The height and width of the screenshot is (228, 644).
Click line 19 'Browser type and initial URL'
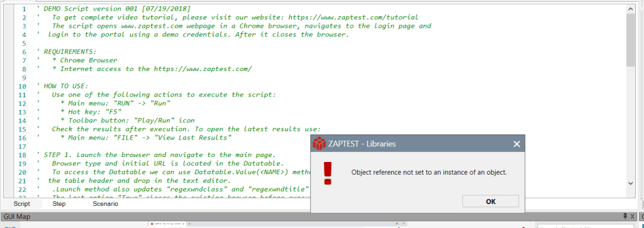(167, 163)
